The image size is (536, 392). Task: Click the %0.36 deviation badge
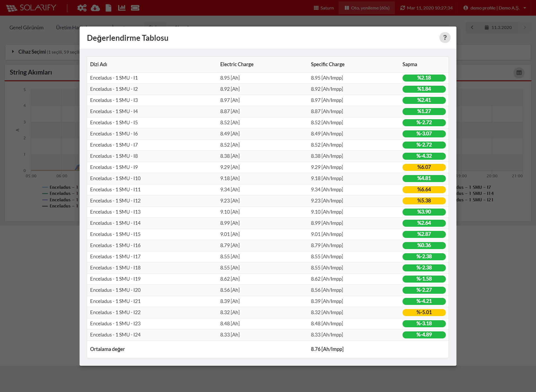(424, 245)
